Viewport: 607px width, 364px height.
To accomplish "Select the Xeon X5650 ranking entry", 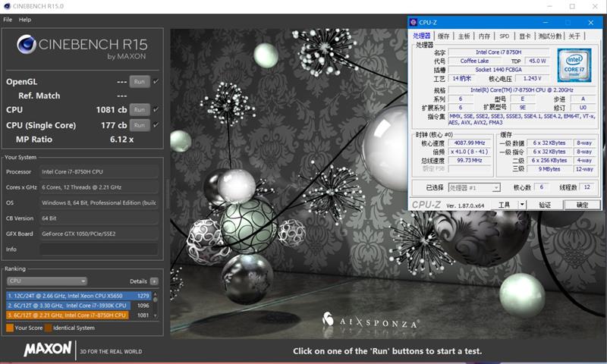I will pyautogui.click(x=79, y=296).
